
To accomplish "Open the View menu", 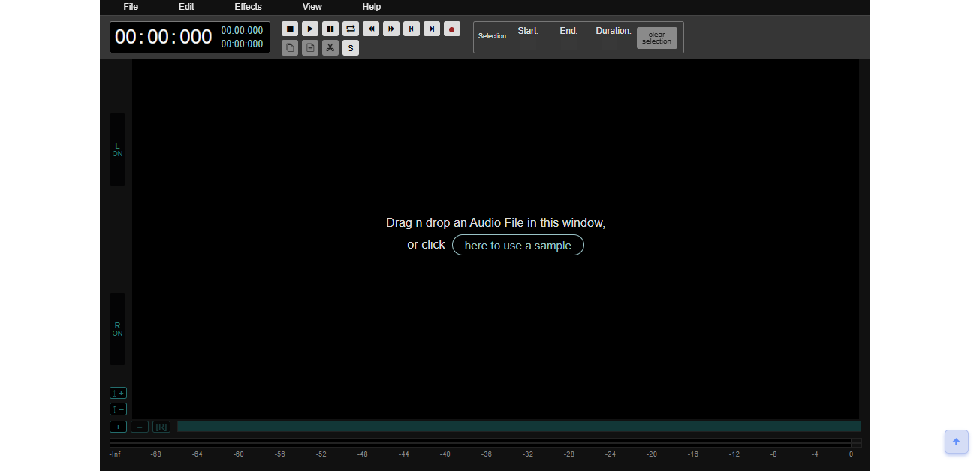I will tap(312, 7).
